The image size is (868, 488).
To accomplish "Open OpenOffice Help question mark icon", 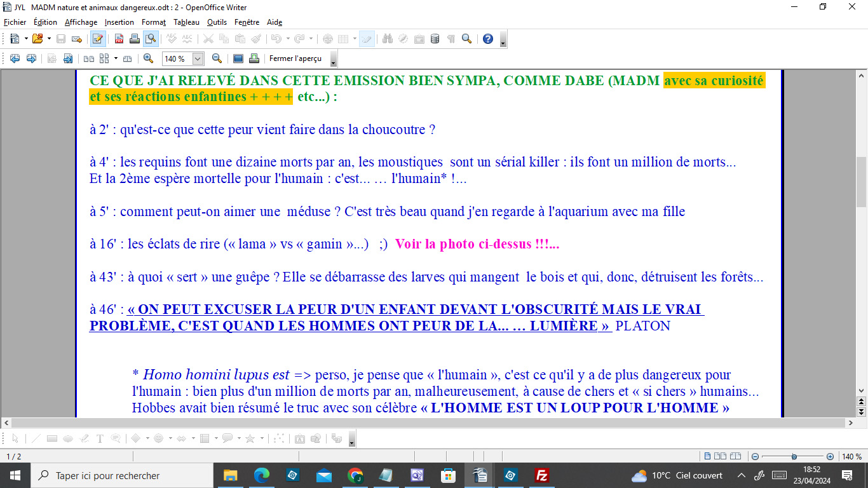I will pyautogui.click(x=488, y=39).
